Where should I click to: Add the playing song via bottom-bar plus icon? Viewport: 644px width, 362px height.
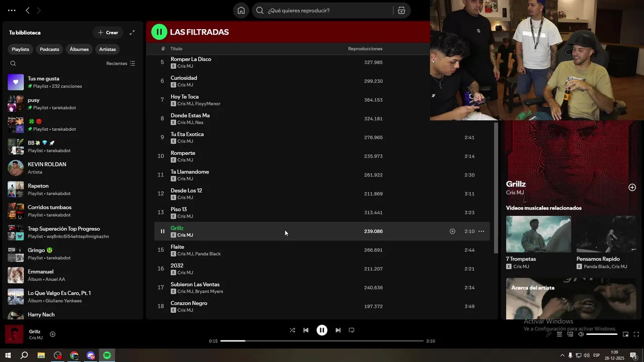tap(52, 334)
